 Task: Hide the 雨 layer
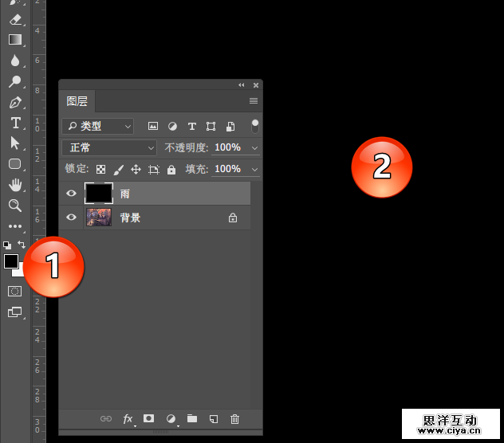tap(71, 193)
